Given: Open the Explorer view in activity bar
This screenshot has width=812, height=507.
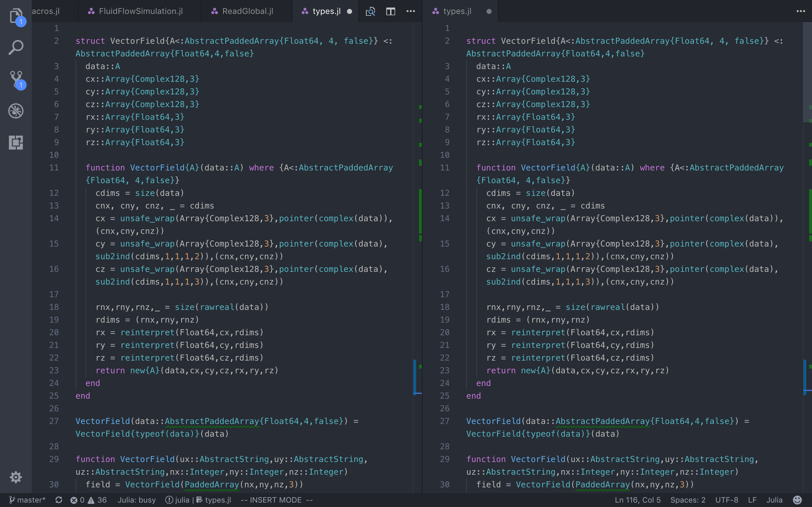Looking at the screenshot, I should 16,16.
